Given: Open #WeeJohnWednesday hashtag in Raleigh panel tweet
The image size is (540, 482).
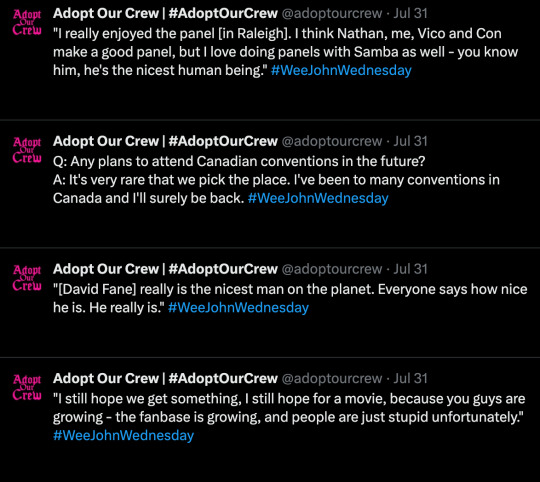Looking at the screenshot, I should click(341, 70).
